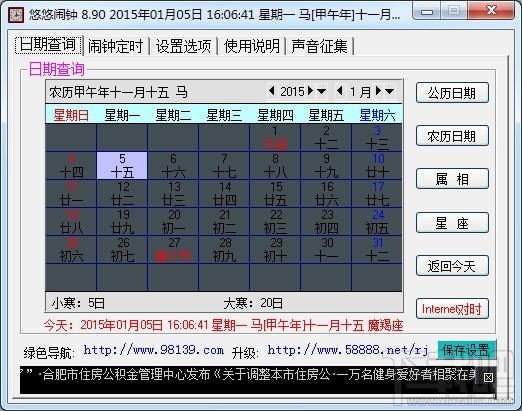
Task: Select January 1 in the calendar
Action: (x=275, y=137)
